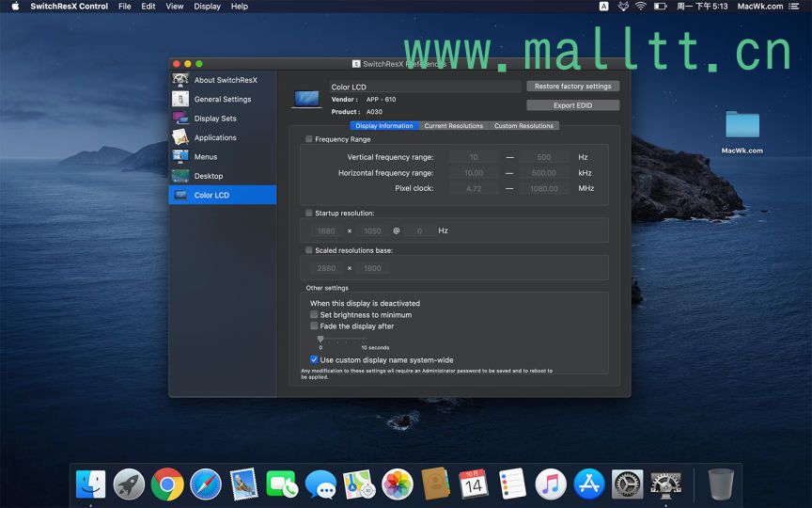812x508 pixels.
Task: Click startup resolution width field 1680
Action: tap(326, 230)
